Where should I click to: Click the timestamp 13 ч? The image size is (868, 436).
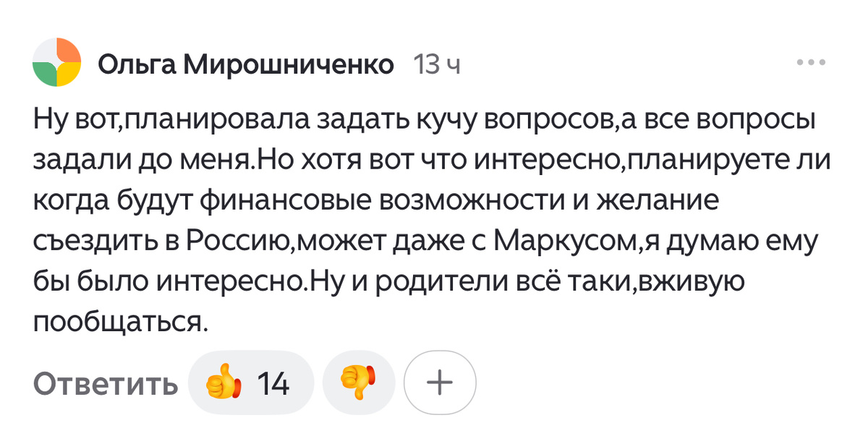point(438,64)
